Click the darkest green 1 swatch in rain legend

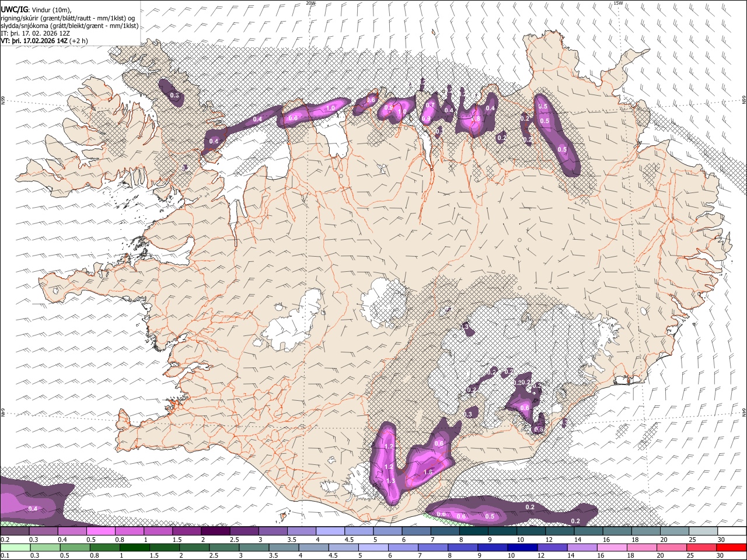tap(135, 547)
